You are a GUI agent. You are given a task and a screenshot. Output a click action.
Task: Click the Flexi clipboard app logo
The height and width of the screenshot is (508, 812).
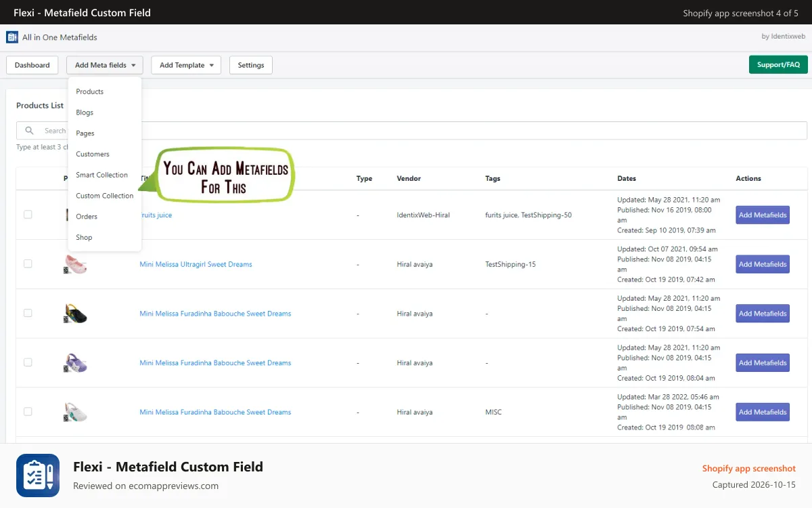pos(38,475)
